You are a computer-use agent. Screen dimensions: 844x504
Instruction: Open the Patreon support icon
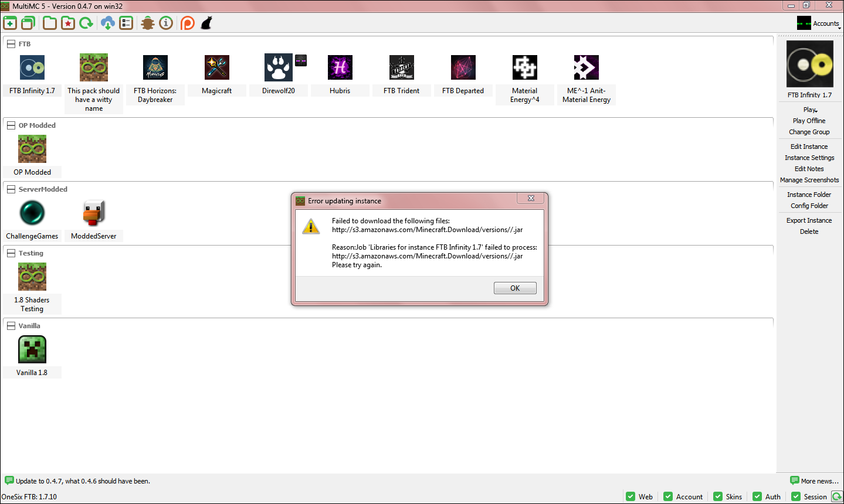(187, 23)
